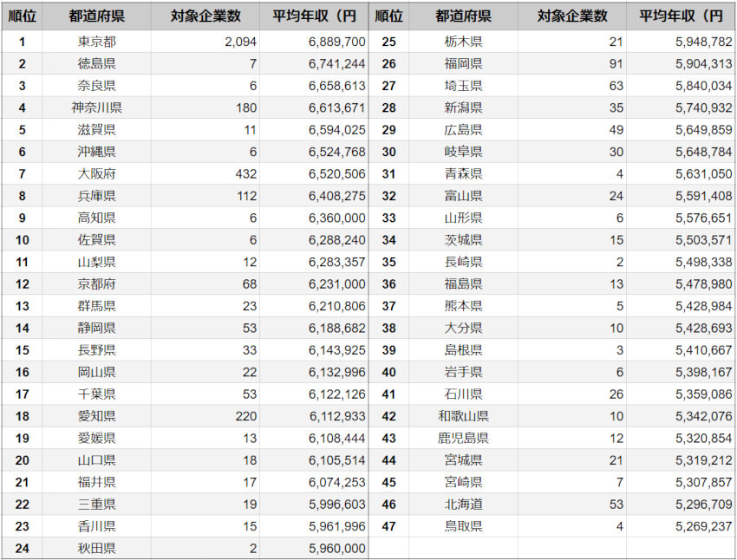Click the 福岡県 prefecture cell

click(463, 63)
